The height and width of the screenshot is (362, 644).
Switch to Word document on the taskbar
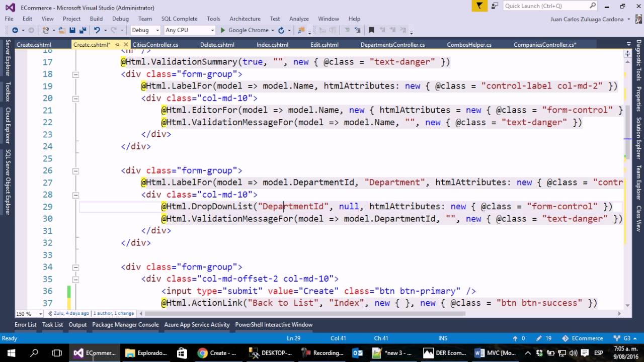pyautogui.click(x=495, y=352)
